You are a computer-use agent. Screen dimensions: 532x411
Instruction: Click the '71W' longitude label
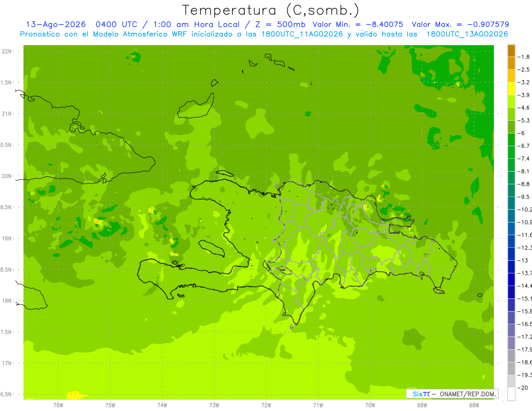click(318, 405)
